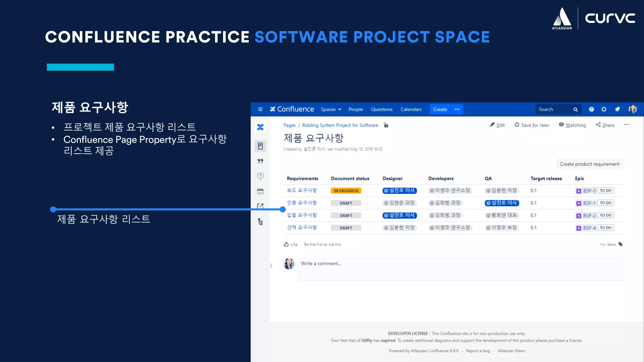Click the Confluence logo
The height and width of the screenshot is (362, 644).
(292, 109)
